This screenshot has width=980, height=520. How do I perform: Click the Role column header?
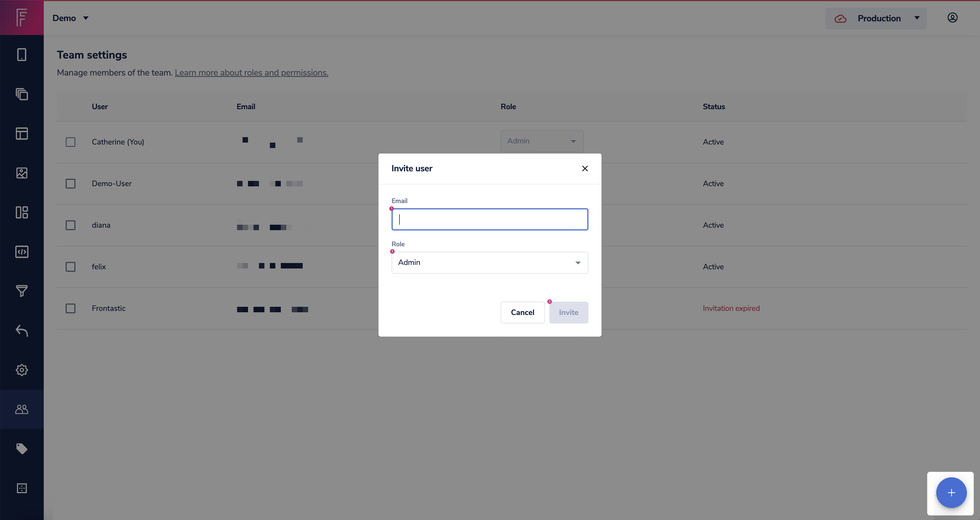pyautogui.click(x=508, y=106)
